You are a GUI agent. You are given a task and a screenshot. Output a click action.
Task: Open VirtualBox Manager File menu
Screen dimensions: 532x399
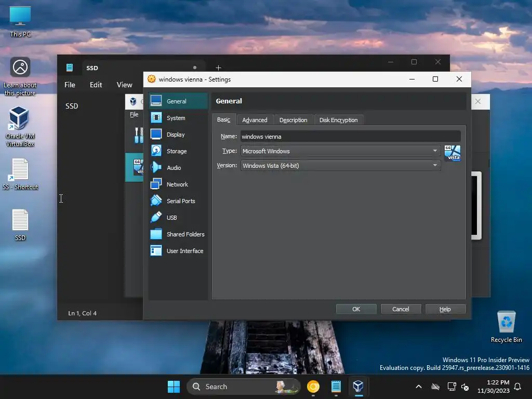[x=134, y=114]
